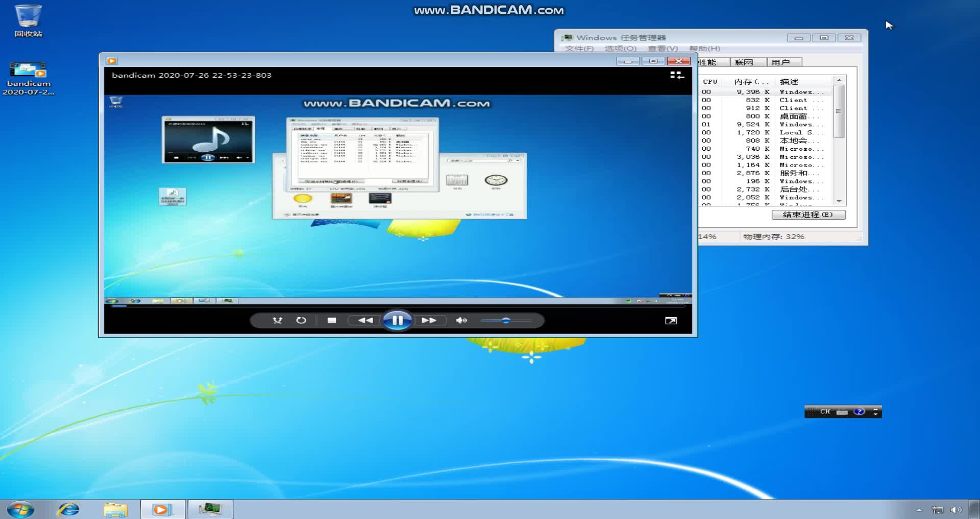The height and width of the screenshot is (519, 980).
Task: Open the 帮助(H) menu in Task Manager
Action: coord(704,49)
